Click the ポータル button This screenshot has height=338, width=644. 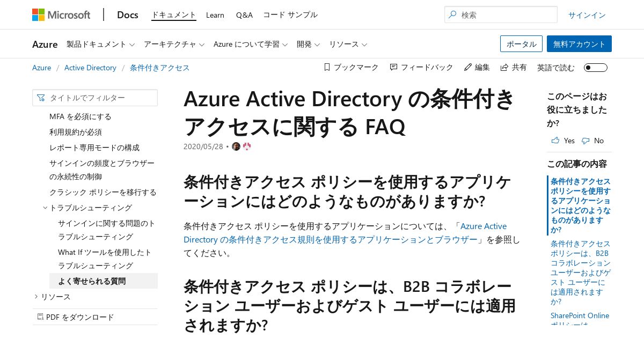pyautogui.click(x=521, y=44)
